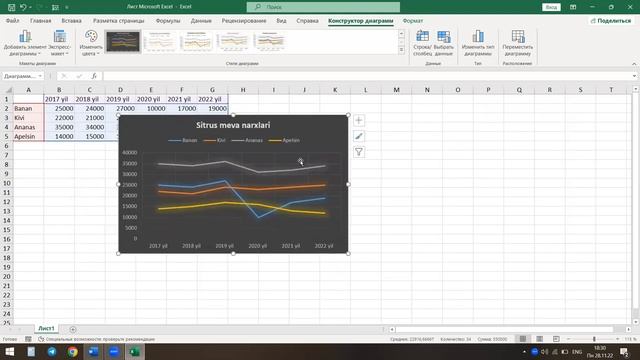Click the Undo arrow icon
The width and height of the screenshot is (640, 360).
click(x=23, y=7)
